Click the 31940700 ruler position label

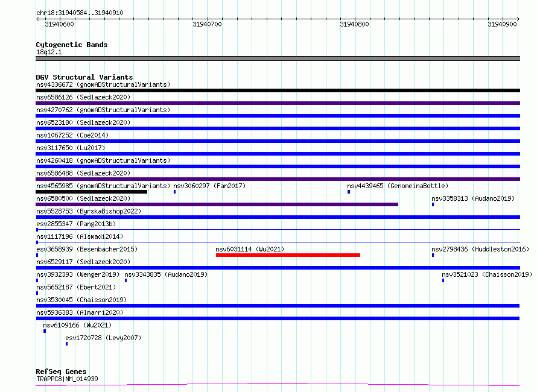pos(207,24)
